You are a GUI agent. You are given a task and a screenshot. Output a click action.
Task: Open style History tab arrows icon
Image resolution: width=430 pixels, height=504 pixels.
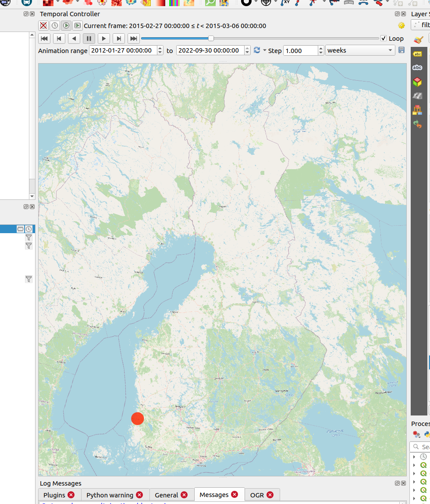[417, 124]
